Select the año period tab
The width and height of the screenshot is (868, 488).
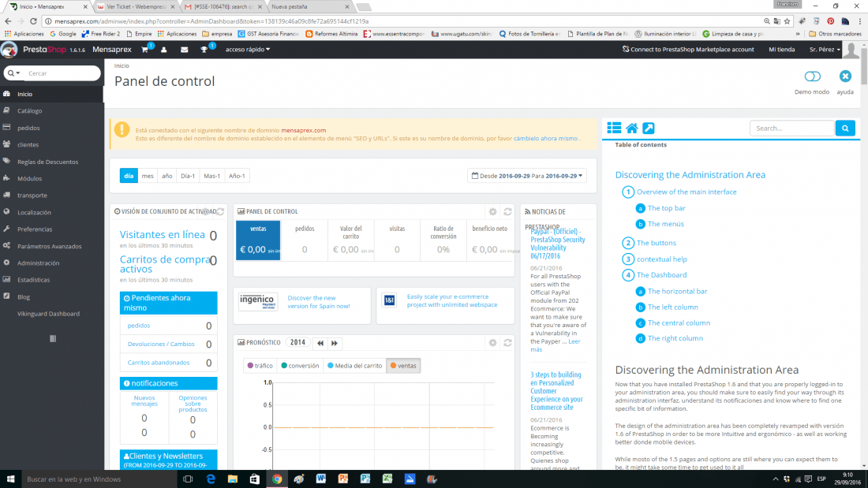pyautogui.click(x=166, y=176)
